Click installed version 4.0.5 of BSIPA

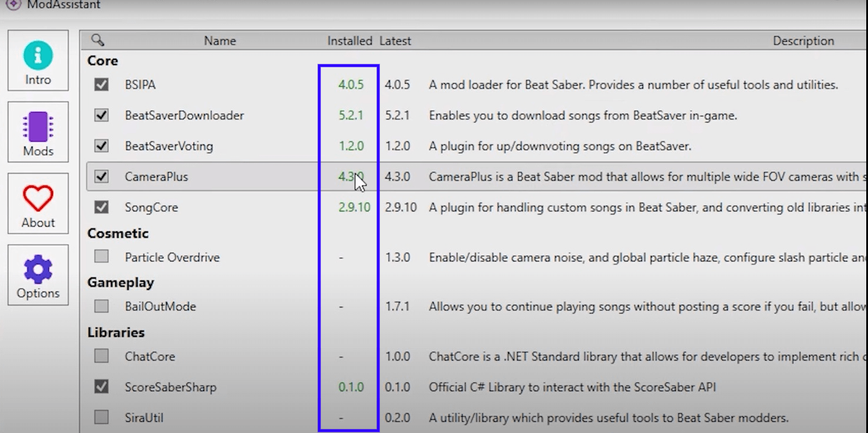351,85
